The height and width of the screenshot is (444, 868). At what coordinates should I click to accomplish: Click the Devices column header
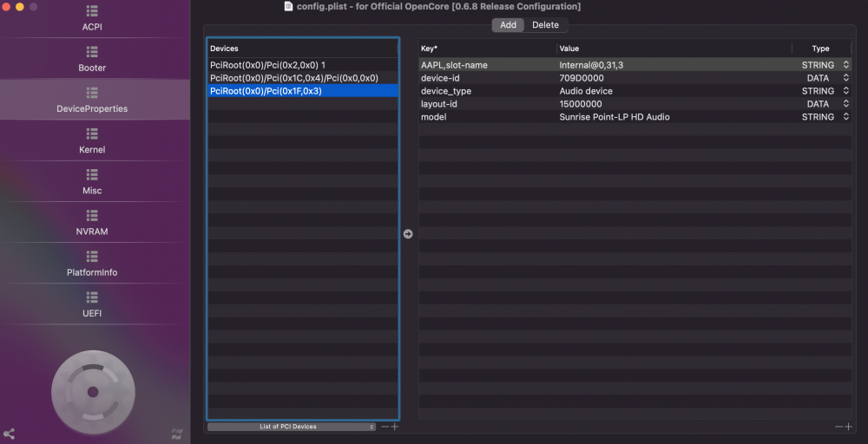[x=303, y=49]
